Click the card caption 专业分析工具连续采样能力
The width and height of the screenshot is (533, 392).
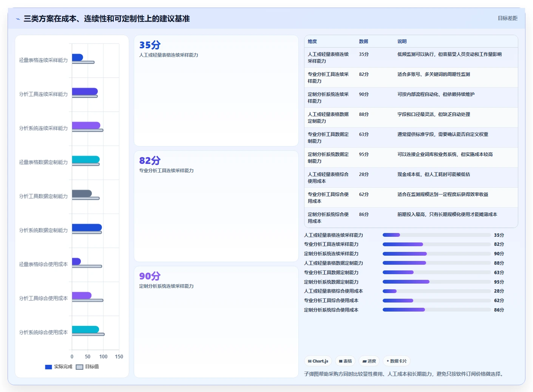click(166, 171)
